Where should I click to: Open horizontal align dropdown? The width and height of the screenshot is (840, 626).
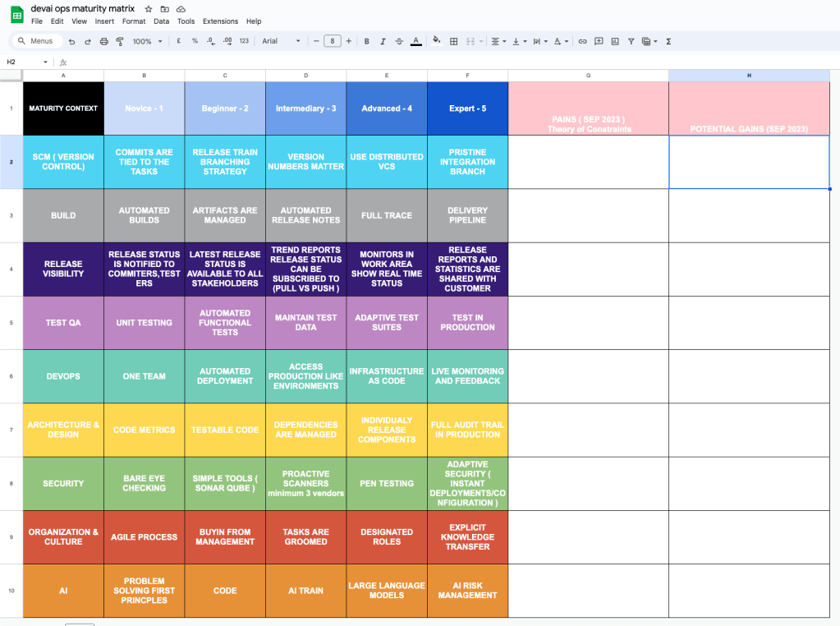pyautogui.click(x=498, y=41)
